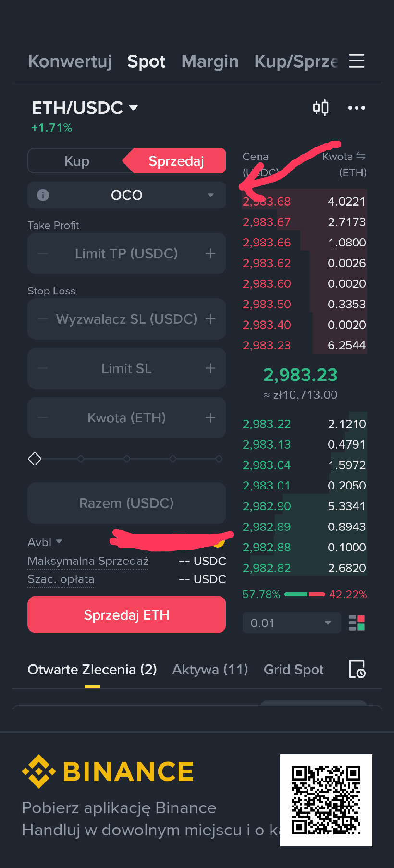This screenshot has width=394, height=868.
Task: Decrease Kwota (ETH) with minus
Action: [x=43, y=418]
